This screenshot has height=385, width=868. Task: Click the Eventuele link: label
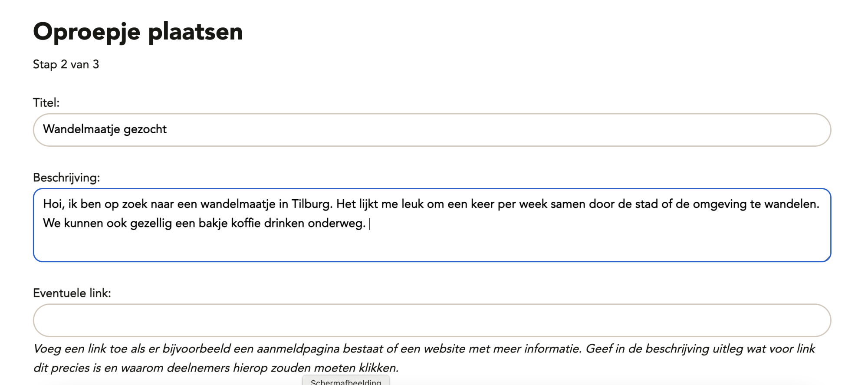pyautogui.click(x=72, y=293)
